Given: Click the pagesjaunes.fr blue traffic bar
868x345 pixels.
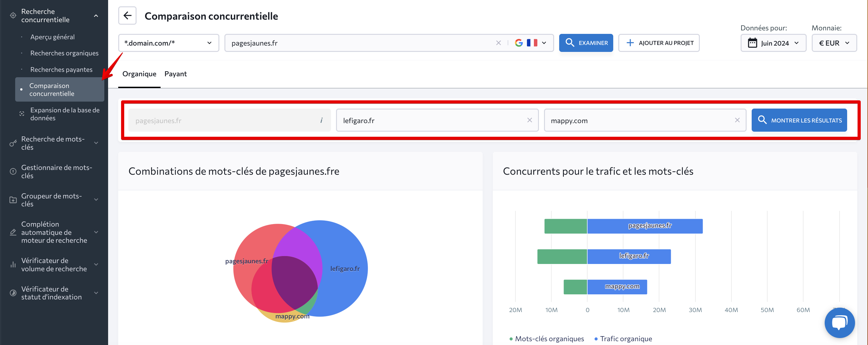Looking at the screenshot, I should click(x=645, y=226).
